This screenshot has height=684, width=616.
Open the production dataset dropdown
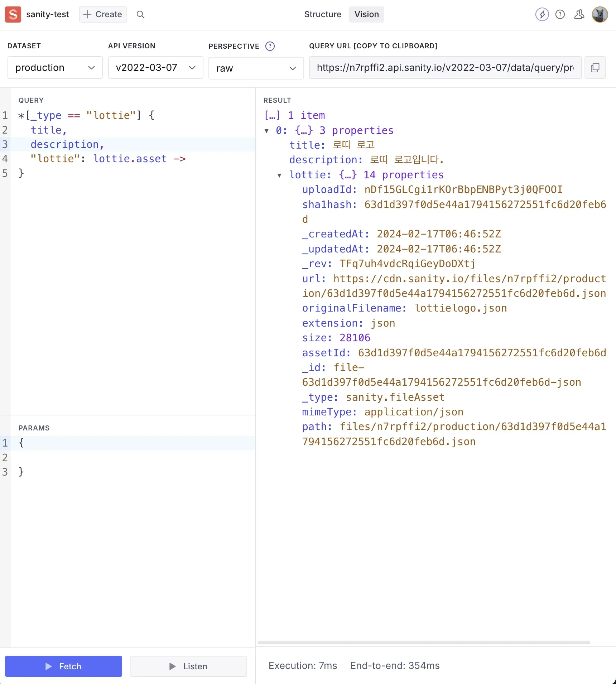55,67
